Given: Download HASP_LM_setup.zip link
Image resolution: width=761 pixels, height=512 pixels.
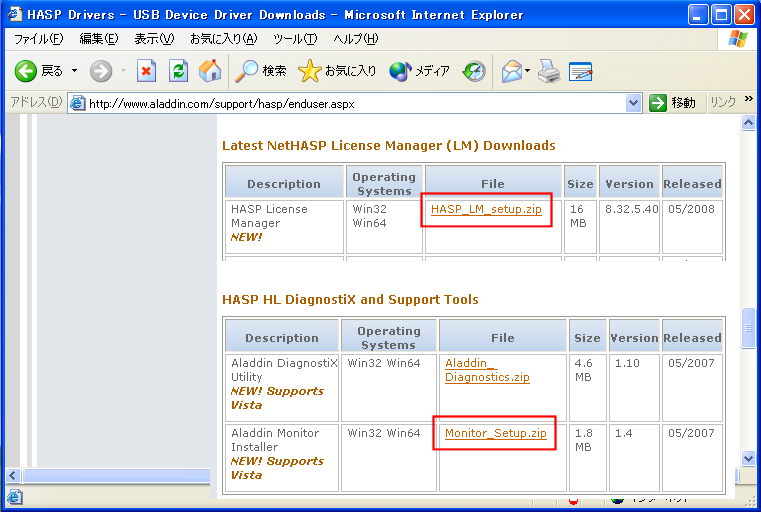Looking at the screenshot, I should 486,209.
